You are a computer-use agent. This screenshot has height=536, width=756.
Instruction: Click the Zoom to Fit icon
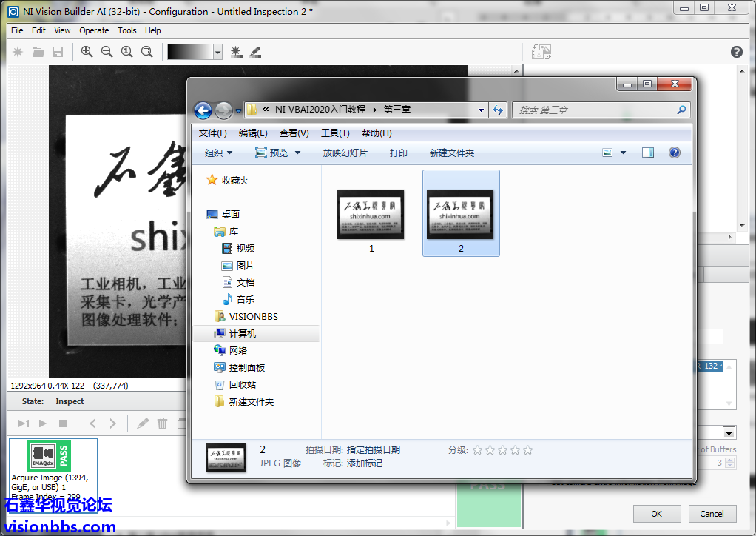tap(146, 52)
